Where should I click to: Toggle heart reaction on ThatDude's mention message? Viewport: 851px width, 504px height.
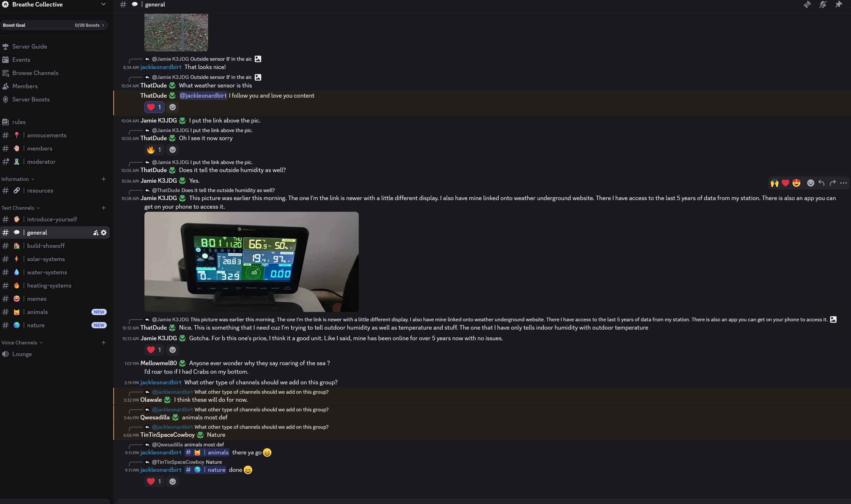154,107
